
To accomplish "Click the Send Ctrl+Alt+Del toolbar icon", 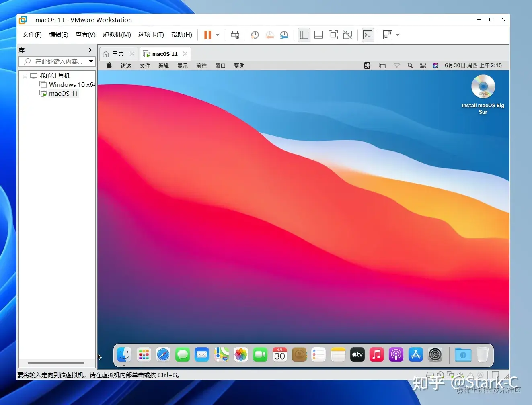I will (235, 35).
